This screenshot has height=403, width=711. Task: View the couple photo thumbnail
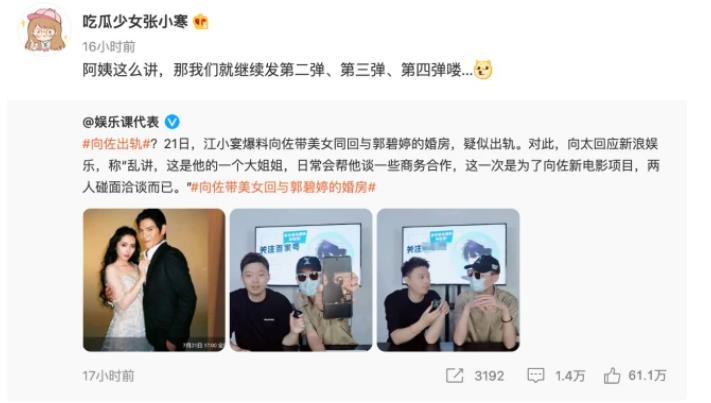coord(154,280)
